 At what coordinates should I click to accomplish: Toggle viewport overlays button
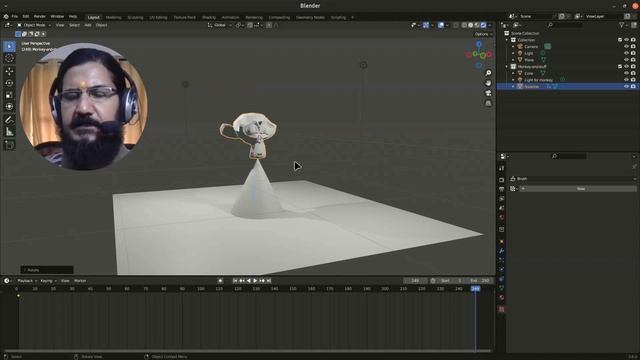coord(441,25)
